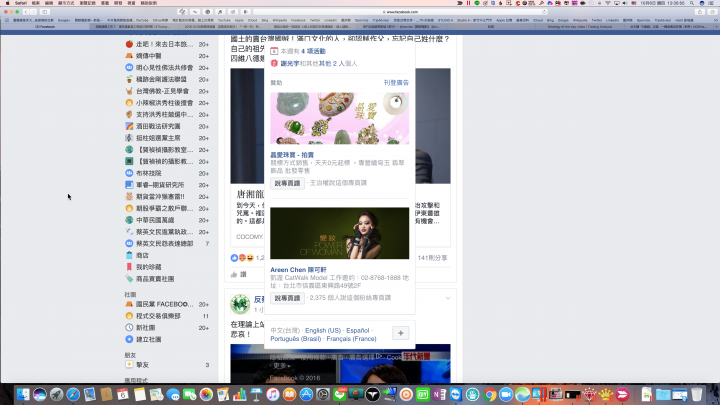
Task: Open Power of Woman ad image
Action: [x=339, y=233]
